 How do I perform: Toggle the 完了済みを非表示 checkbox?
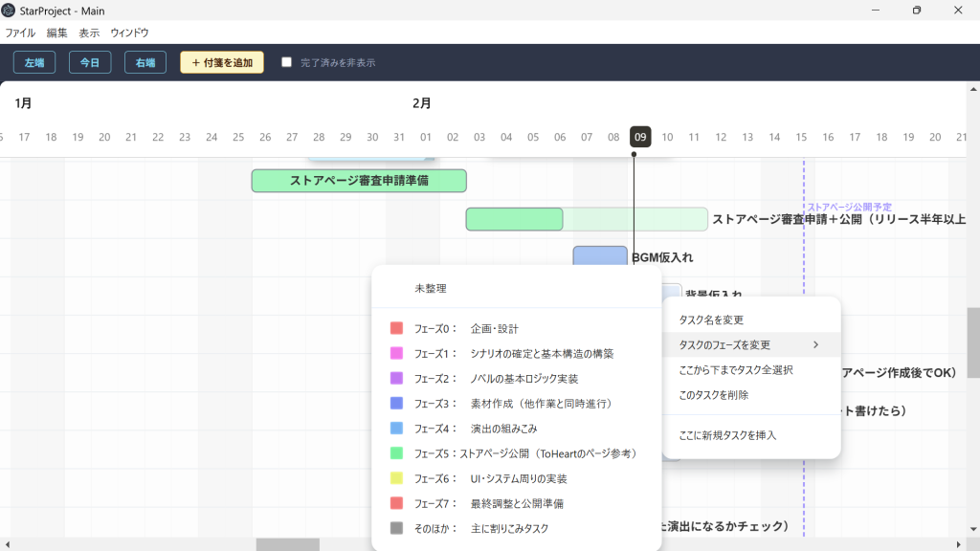pos(286,62)
